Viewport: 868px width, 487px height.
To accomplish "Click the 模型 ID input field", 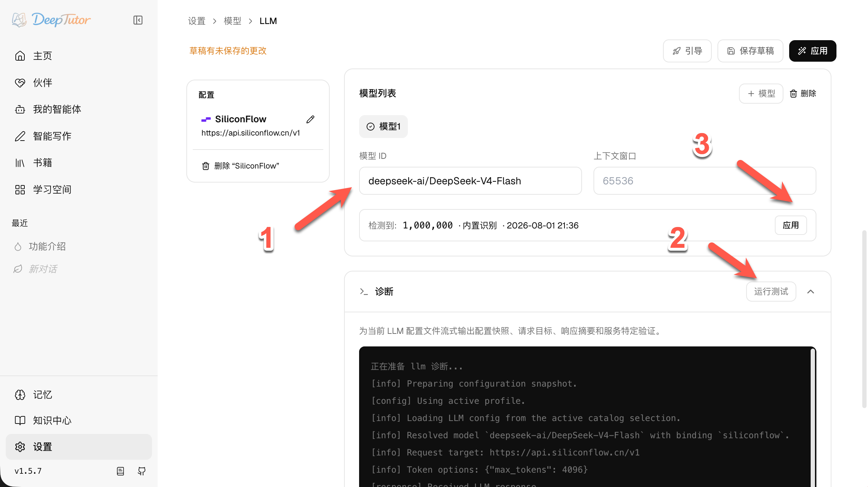I will (x=470, y=181).
